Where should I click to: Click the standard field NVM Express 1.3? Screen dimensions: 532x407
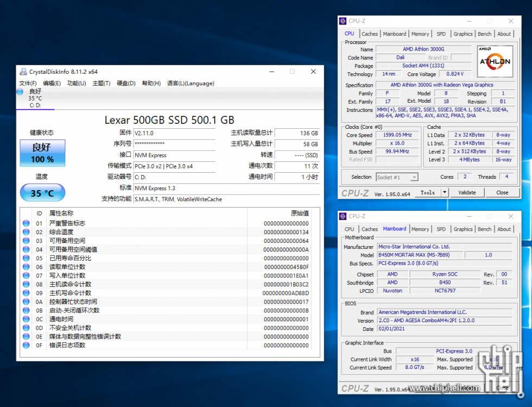coord(227,188)
